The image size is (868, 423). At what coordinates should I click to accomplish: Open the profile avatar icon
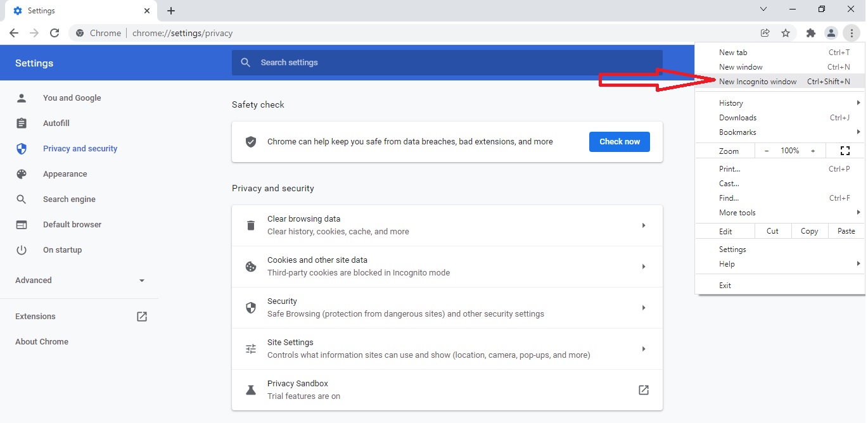[x=831, y=33]
